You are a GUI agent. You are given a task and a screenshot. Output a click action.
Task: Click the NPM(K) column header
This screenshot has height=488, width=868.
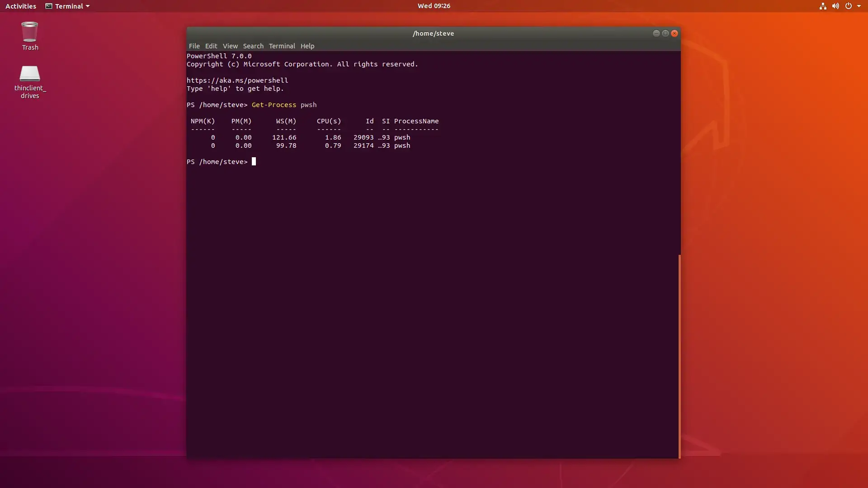tap(203, 121)
